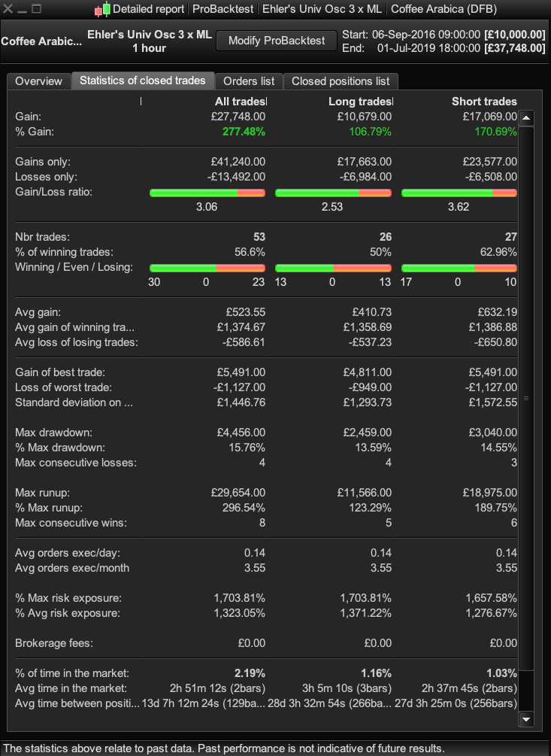Viewport: 551px width, 756px height.
Task: Minimize the Detailed report window
Action: [x=22, y=10]
